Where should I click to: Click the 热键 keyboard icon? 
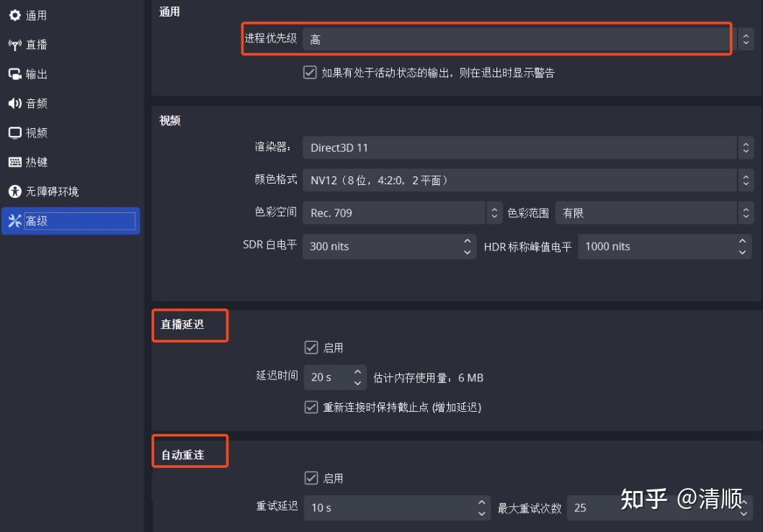(15, 162)
